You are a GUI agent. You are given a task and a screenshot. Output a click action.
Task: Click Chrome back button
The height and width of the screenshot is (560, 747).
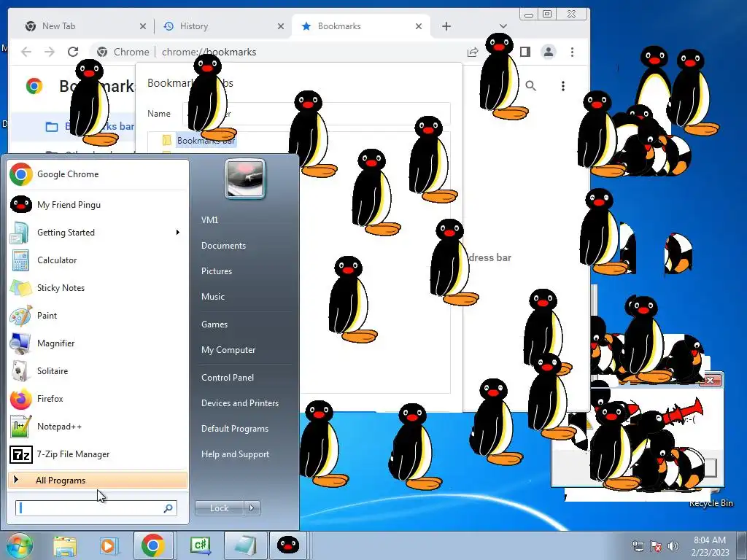[26, 52]
